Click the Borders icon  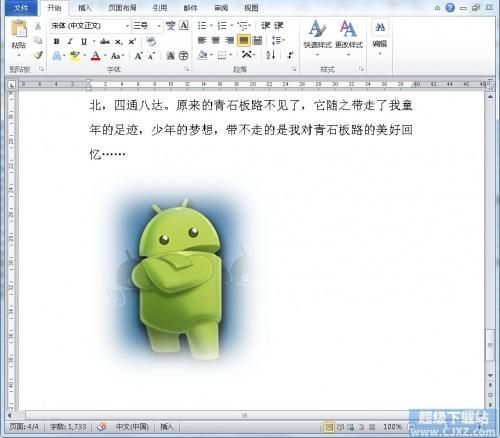click(x=222, y=55)
